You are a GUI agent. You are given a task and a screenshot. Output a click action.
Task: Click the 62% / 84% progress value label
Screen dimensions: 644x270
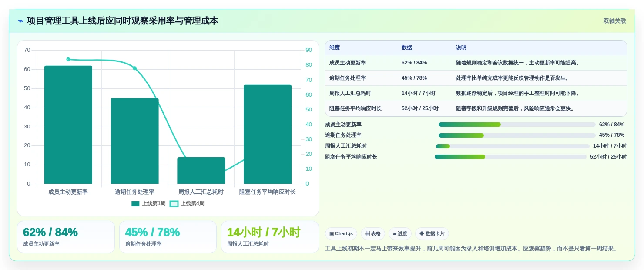tap(612, 125)
